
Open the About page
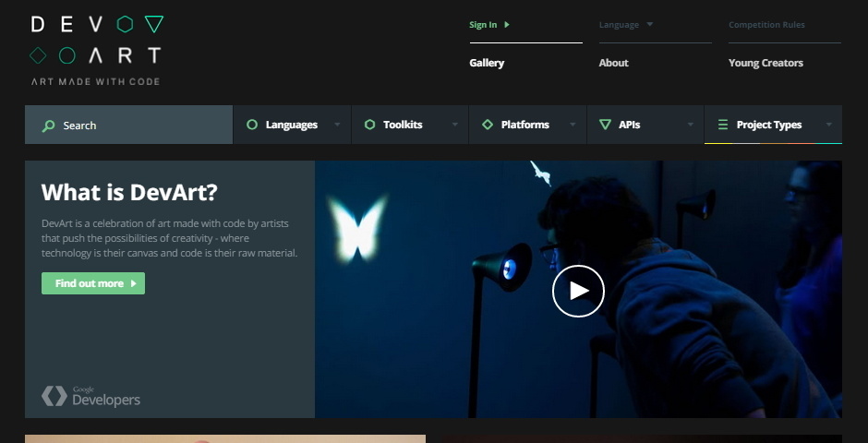click(x=613, y=63)
